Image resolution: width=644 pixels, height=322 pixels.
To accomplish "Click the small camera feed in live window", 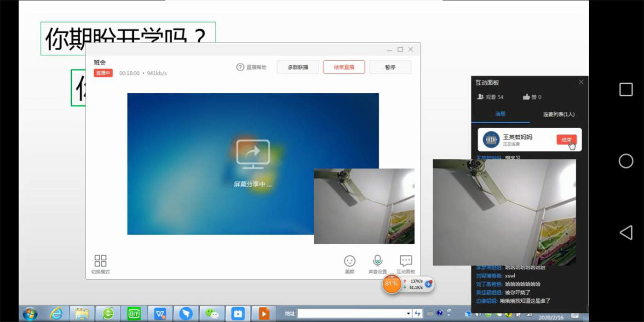I will tap(364, 206).
